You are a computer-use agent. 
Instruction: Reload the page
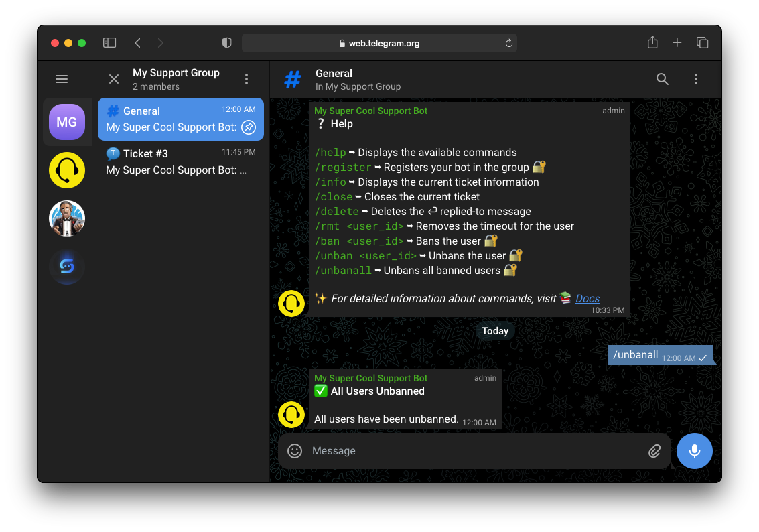tap(508, 43)
